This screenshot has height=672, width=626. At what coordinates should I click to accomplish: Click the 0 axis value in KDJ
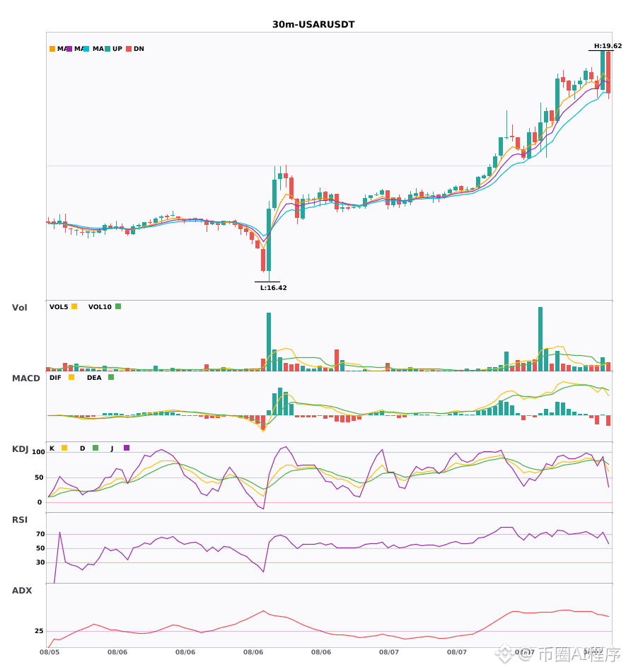(40, 502)
